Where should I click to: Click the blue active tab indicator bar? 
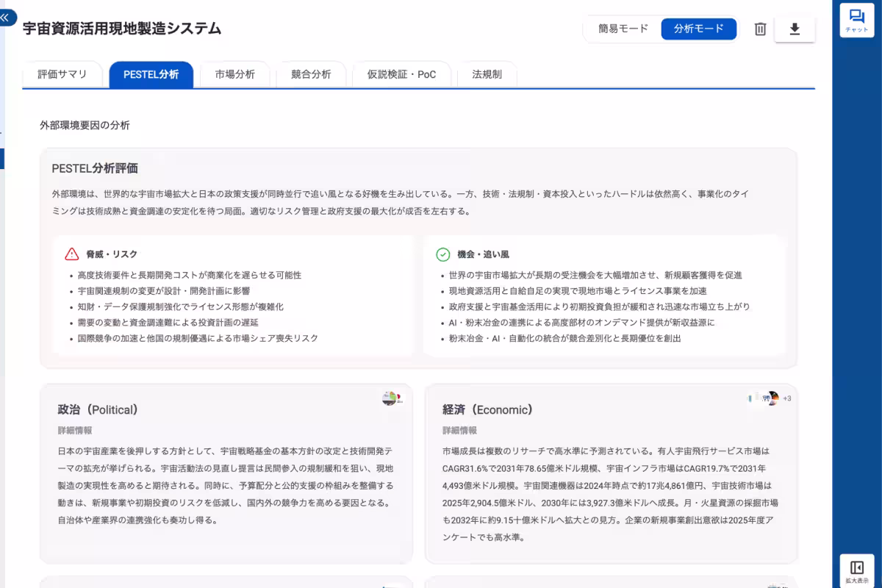[151, 88]
